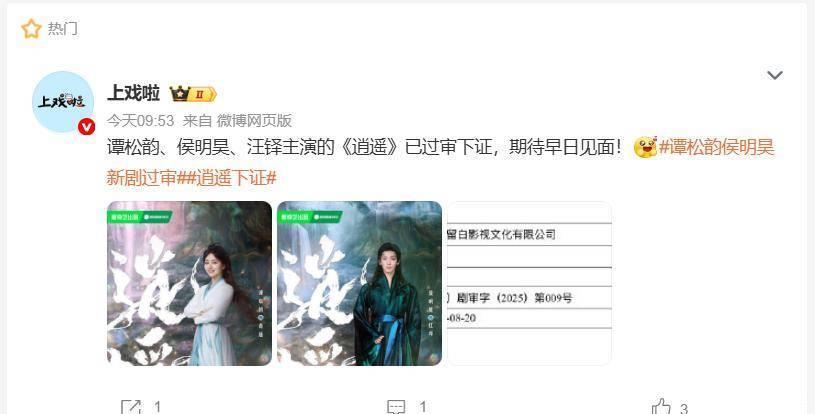Expand the post options chevron
815x414 pixels.
point(774,75)
